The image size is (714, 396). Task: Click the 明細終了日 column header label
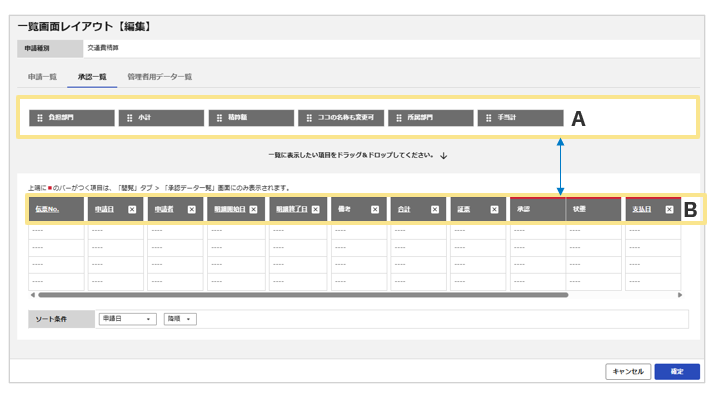click(x=292, y=209)
